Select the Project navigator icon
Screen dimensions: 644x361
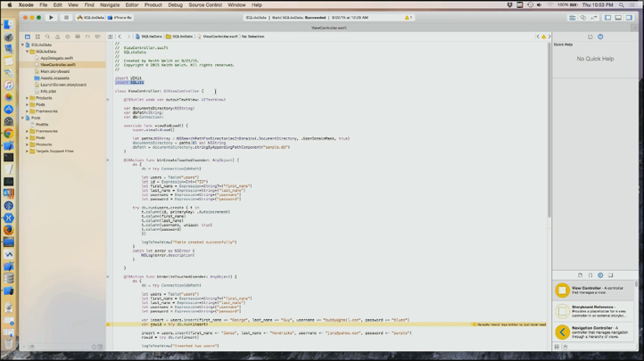coord(25,37)
